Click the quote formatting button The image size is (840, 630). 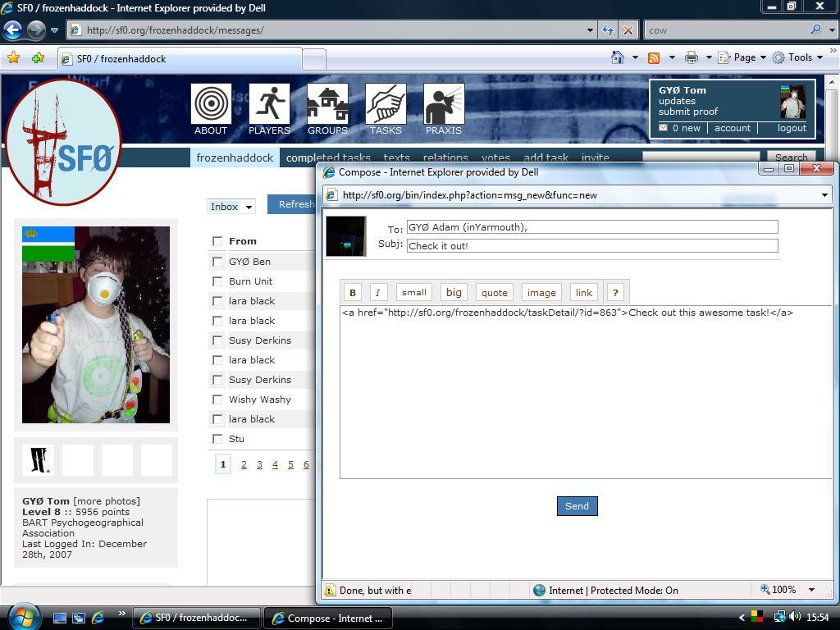point(494,293)
